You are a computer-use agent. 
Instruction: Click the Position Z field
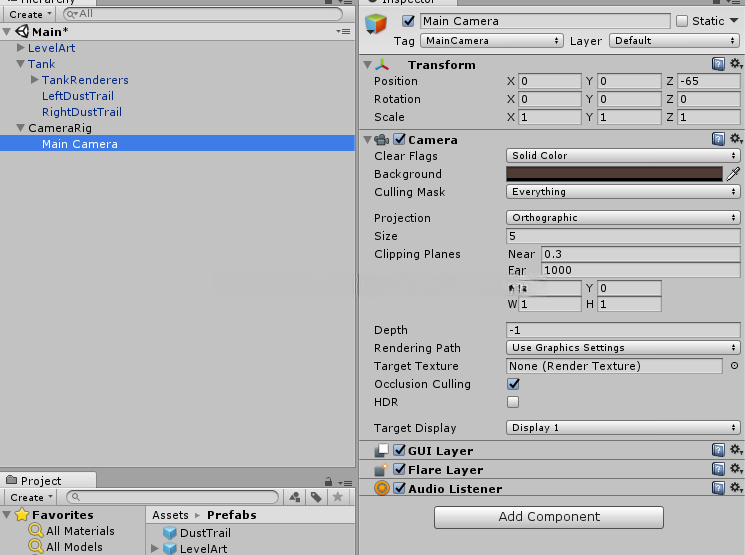708,81
